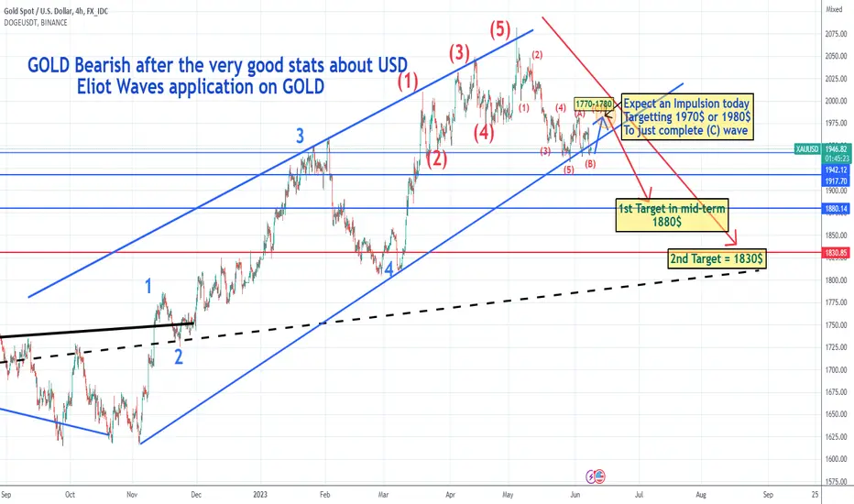Click the Gold Spot / U.S. Dollar title
Image resolution: width=854 pixels, height=504 pixels.
tap(56, 11)
